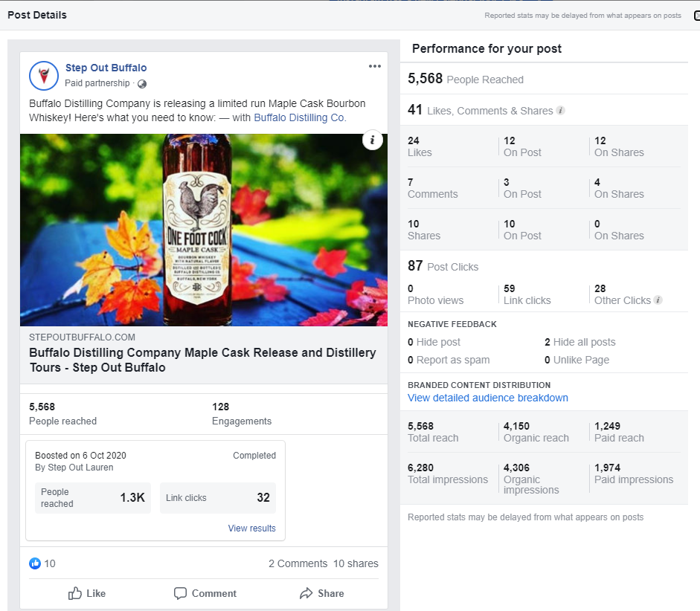Click the Completed boost status
The width and height of the screenshot is (700, 611).
pos(254,456)
